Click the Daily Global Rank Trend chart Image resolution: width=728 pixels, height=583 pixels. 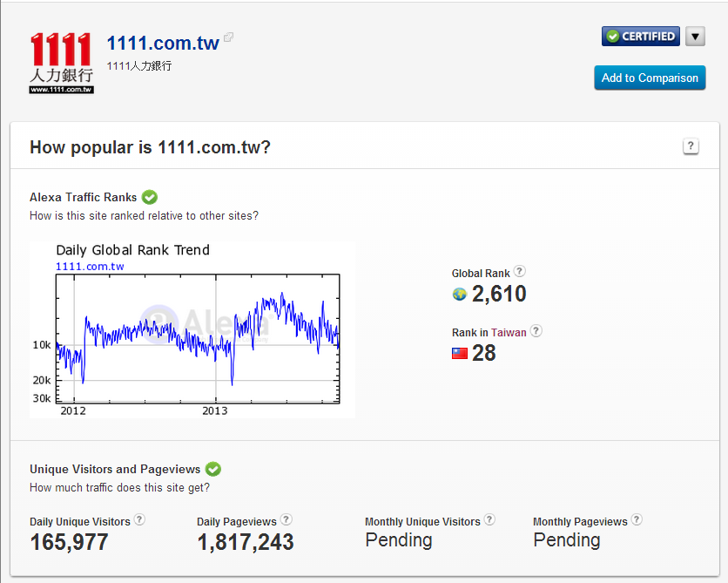point(192,329)
